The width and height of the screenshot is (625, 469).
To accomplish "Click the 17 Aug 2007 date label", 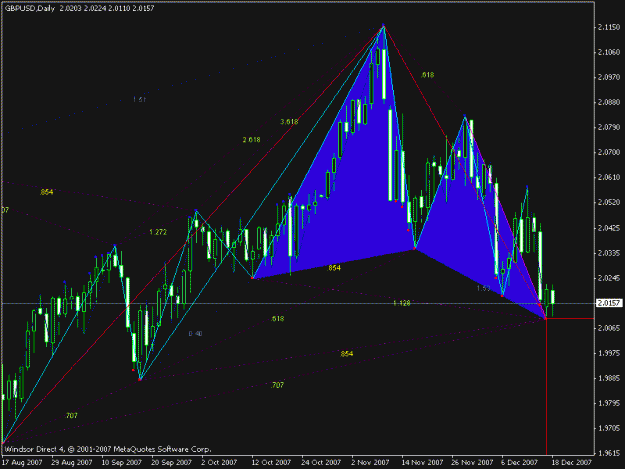I will tap(22, 462).
